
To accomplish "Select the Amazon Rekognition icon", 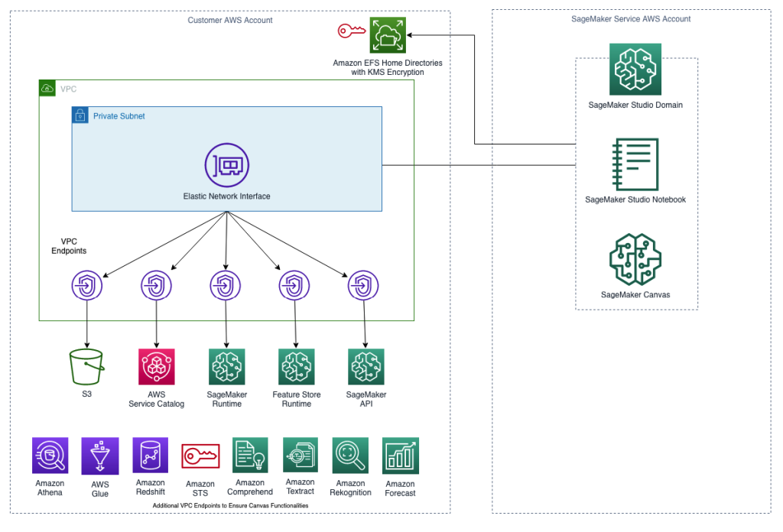I will point(350,455).
